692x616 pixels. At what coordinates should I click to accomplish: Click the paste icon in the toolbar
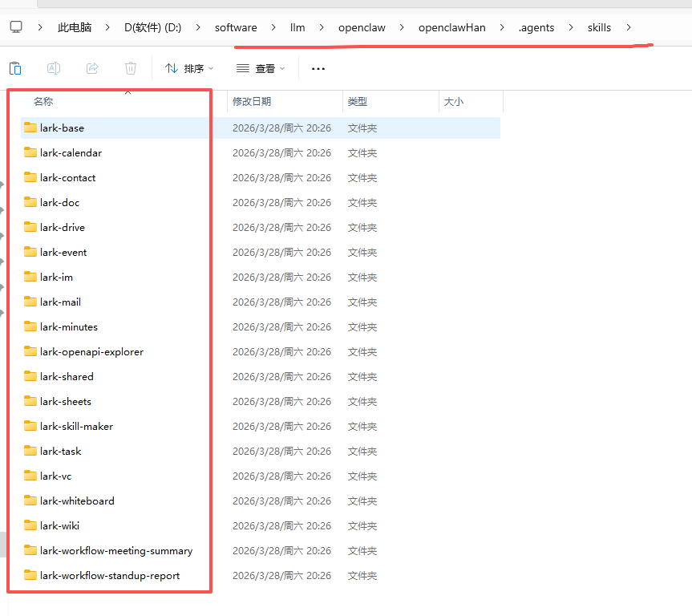click(15, 69)
